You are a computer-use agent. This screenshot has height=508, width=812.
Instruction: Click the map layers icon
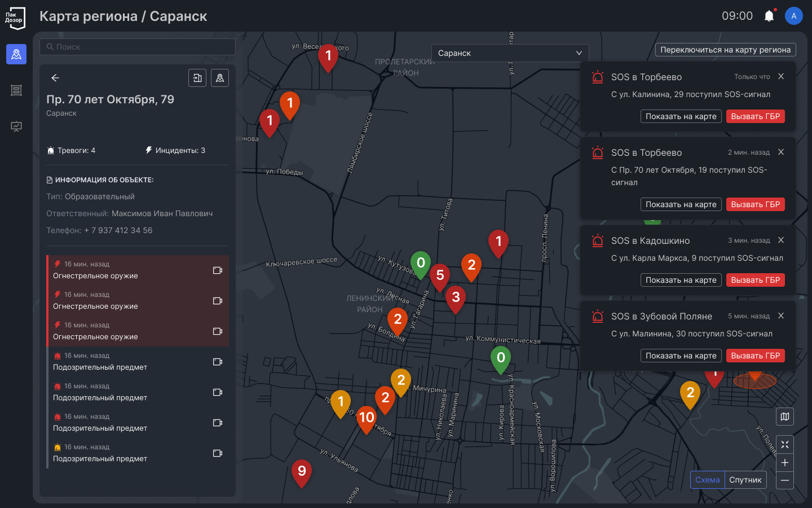coord(785,417)
